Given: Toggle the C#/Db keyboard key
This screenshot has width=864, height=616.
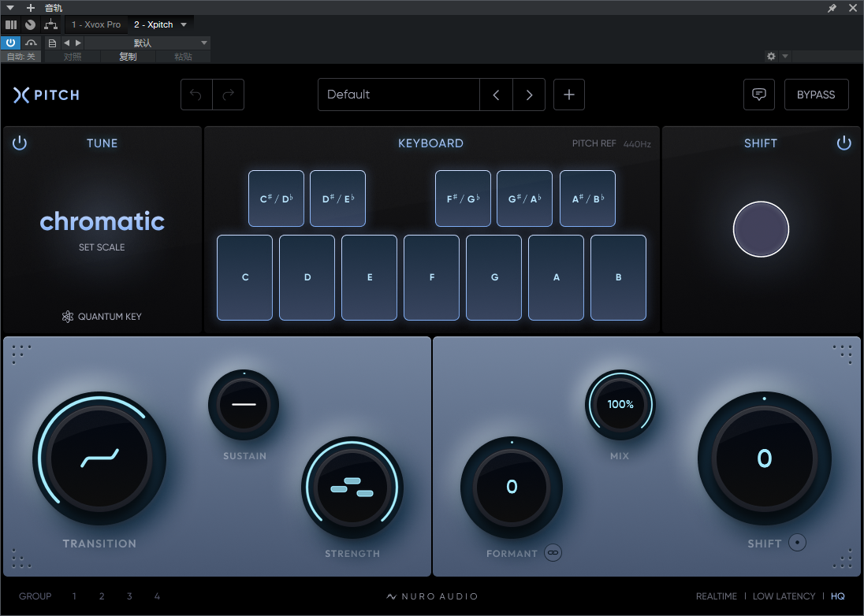Looking at the screenshot, I should click(x=276, y=199).
